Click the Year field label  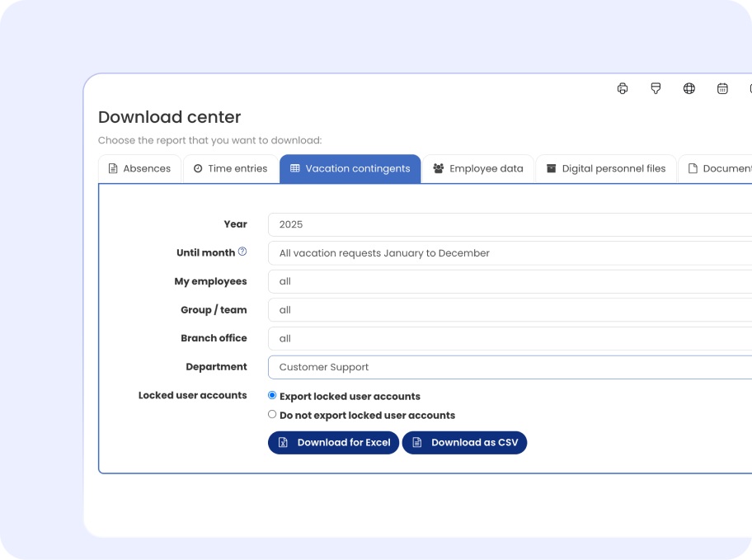click(236, 224)
